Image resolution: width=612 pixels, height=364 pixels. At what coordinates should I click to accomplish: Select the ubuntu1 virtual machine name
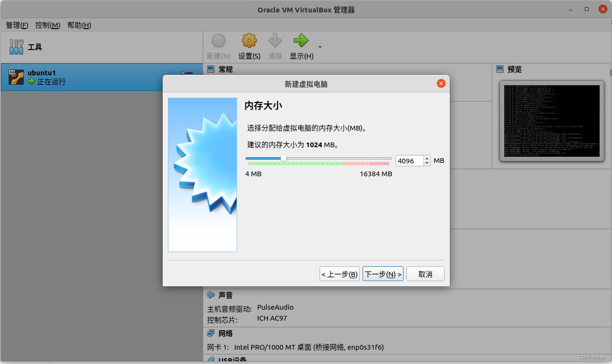42,73
